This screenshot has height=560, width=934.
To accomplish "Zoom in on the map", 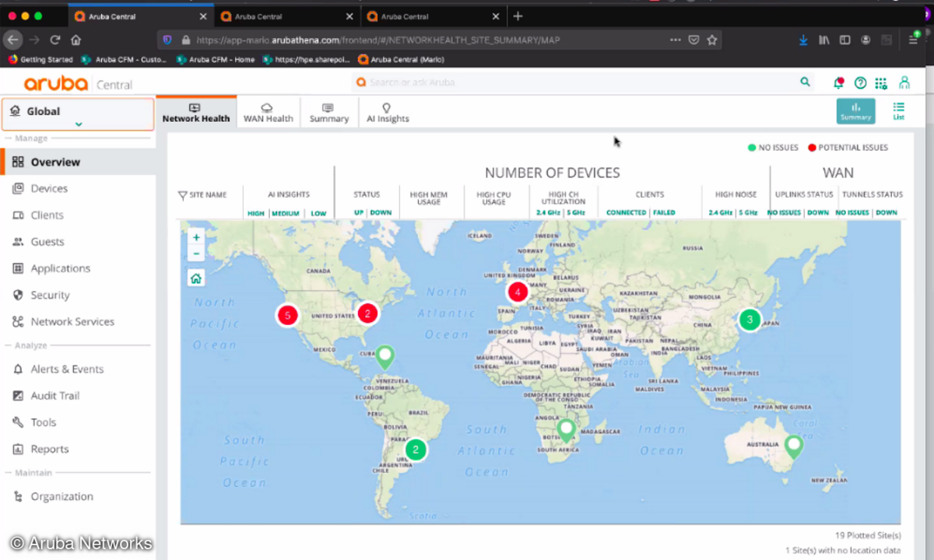I will pos(196,237).
